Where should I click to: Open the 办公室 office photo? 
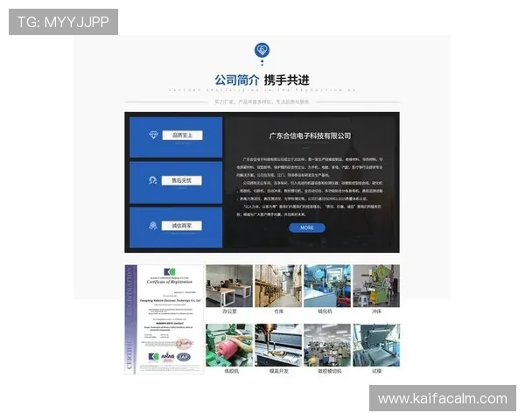point(229,286)
